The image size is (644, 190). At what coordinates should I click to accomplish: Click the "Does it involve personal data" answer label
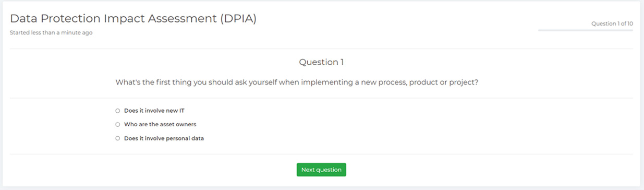164,138
